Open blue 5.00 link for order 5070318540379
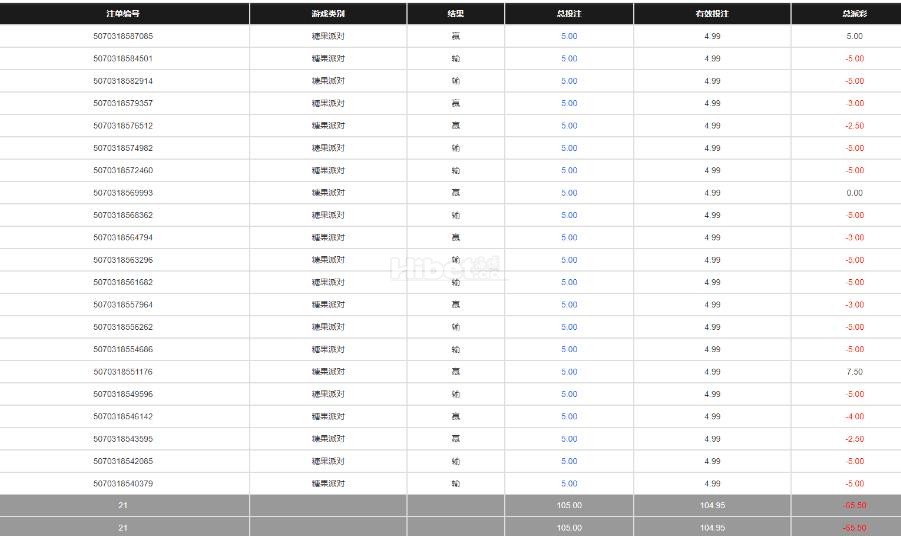901x536 pixels. (x=569, y=484)
